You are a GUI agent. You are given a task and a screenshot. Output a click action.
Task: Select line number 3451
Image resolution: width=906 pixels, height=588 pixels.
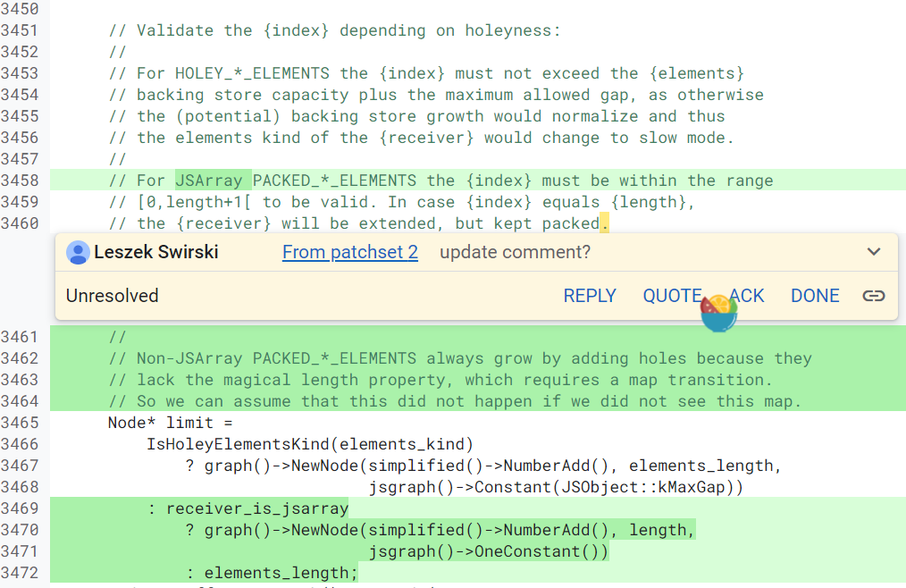coord(20,30)
